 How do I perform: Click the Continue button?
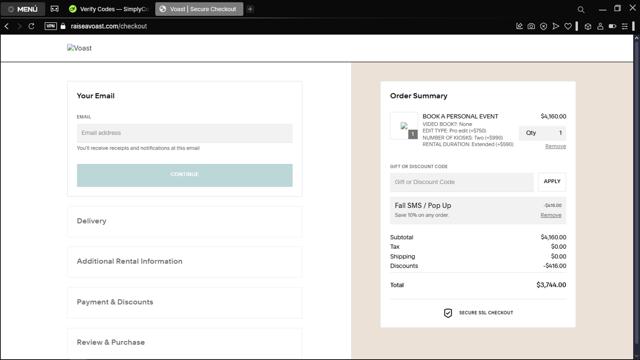(x=184, y=175)
